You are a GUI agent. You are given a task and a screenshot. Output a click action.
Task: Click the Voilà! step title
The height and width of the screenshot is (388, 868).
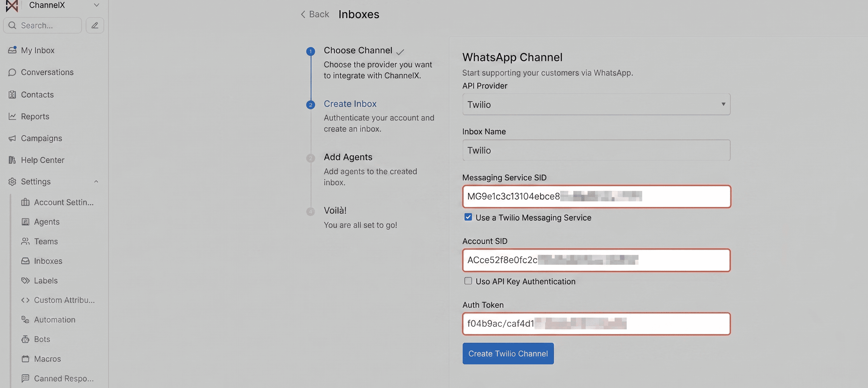(335, 210)
